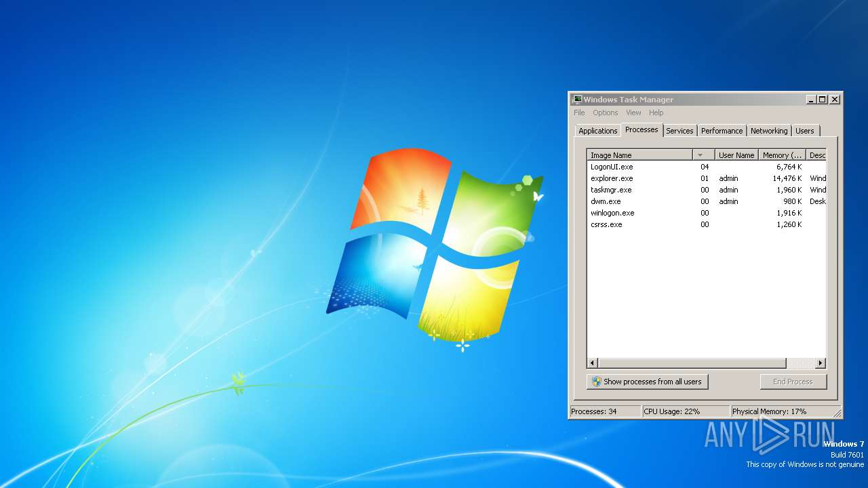Select the LogonUI.exe process row
Viewport: 868px width, 488px height.
click(706, 167)
